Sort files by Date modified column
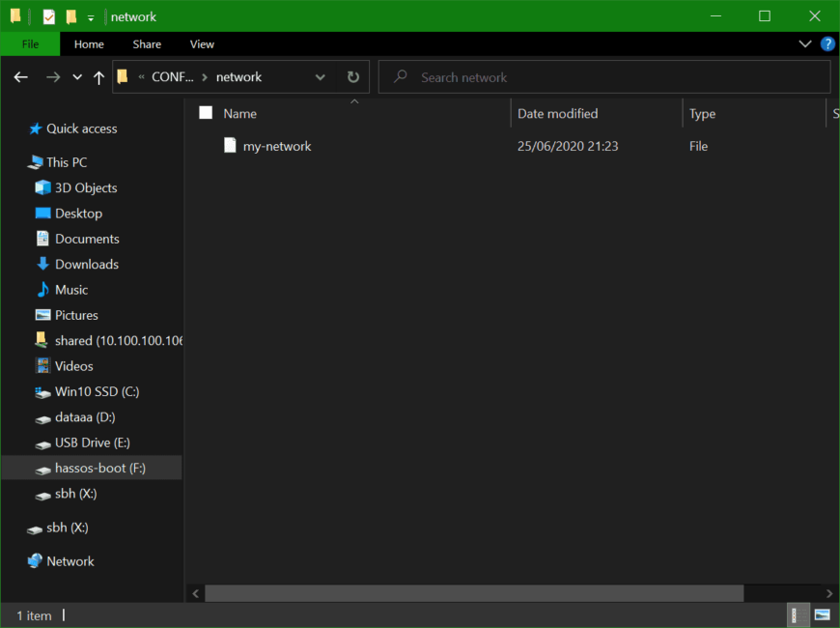This screenshot has height=628, width=840. coord(557,113)
